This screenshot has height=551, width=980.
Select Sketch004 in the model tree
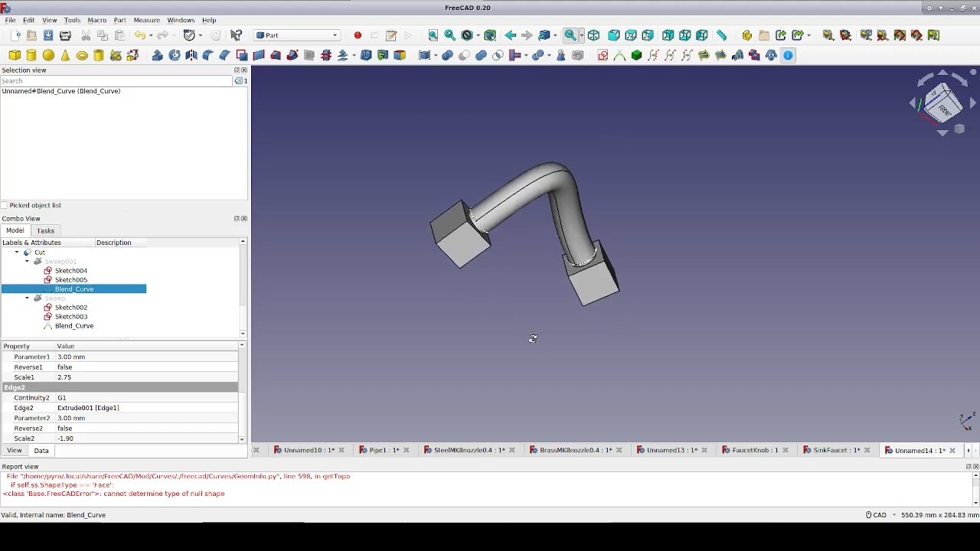(x=71, y=270)
